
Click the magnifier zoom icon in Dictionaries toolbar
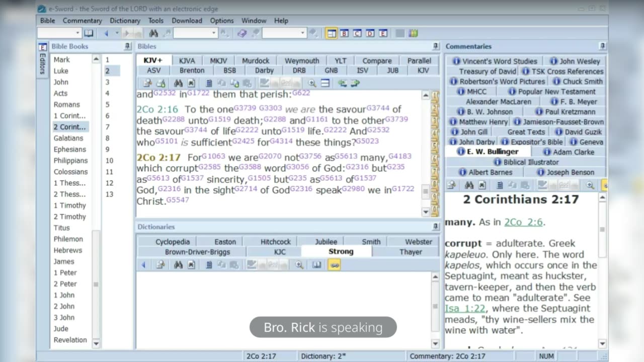[x=299, y=264]
